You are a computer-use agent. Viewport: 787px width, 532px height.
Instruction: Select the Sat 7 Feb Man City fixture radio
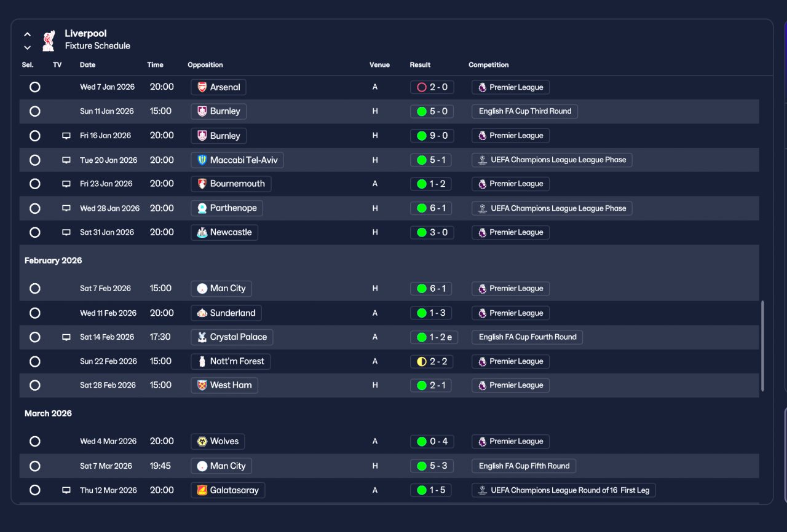click(x=35, y=289)
